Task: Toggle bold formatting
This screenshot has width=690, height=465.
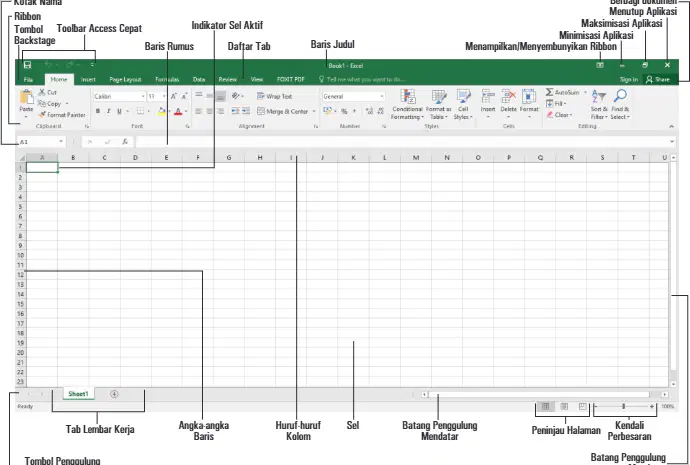Action: point(98,111)
